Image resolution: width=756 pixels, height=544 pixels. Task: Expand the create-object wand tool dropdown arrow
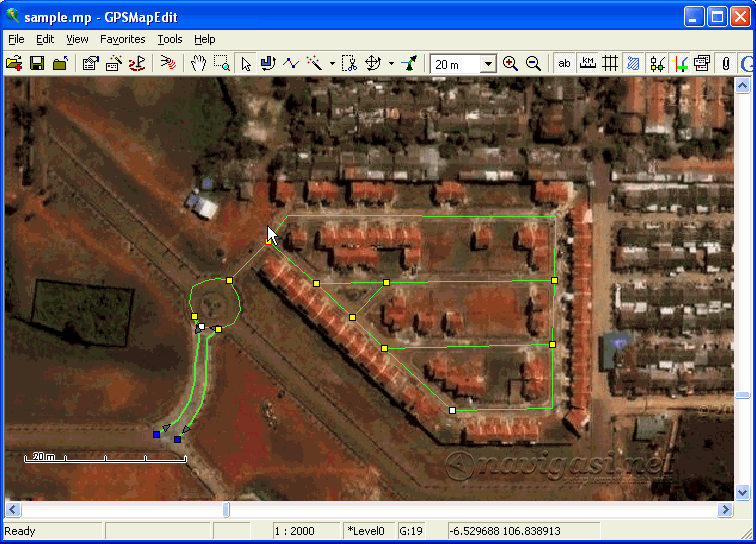331,64
